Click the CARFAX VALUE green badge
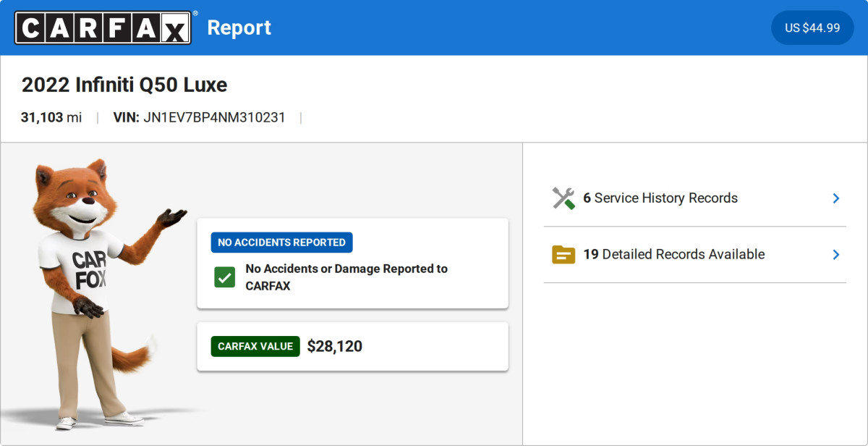The image size is (868, 446). [x=255, y=347]
